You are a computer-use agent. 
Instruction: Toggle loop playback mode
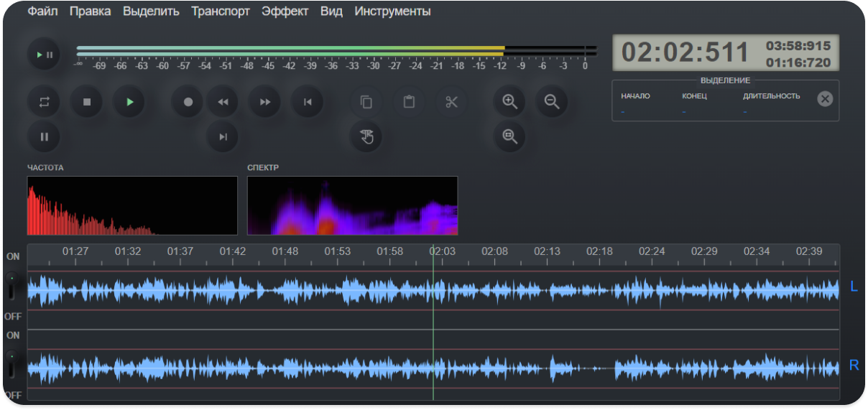(44, 102)
